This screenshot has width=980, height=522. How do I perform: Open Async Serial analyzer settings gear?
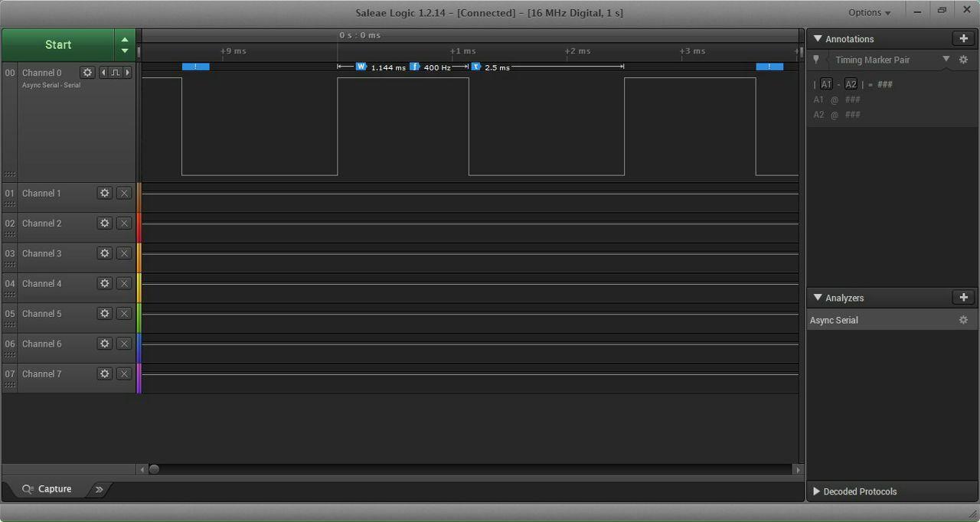(963, 320)
